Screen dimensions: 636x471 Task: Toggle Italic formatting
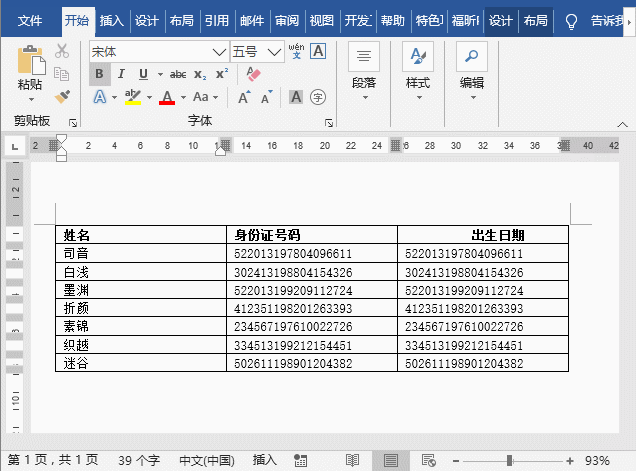point(121,74)
